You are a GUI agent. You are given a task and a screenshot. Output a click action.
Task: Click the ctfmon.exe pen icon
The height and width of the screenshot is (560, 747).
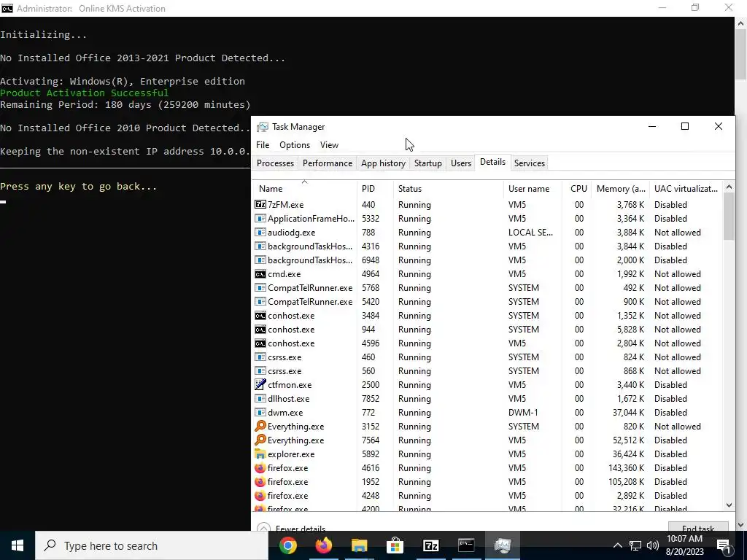(x=260, y=385)
